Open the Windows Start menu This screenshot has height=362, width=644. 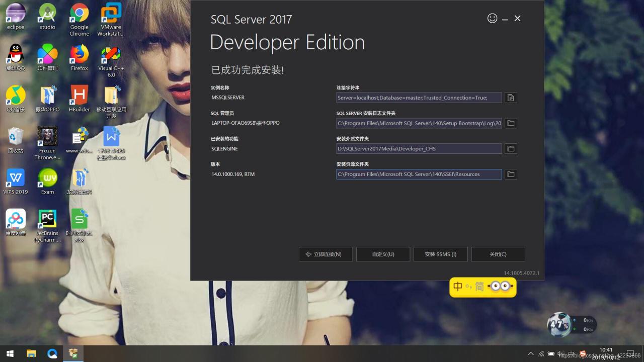click(x=10, y=353)
